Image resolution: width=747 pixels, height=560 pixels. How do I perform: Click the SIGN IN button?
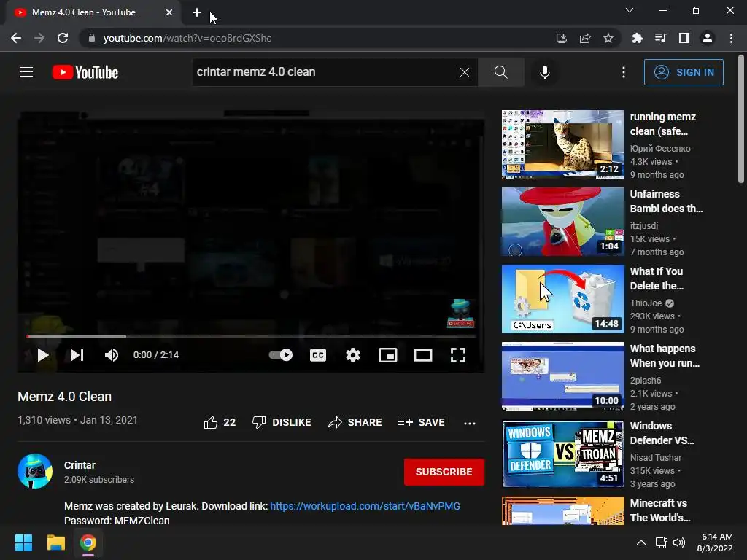684,72
